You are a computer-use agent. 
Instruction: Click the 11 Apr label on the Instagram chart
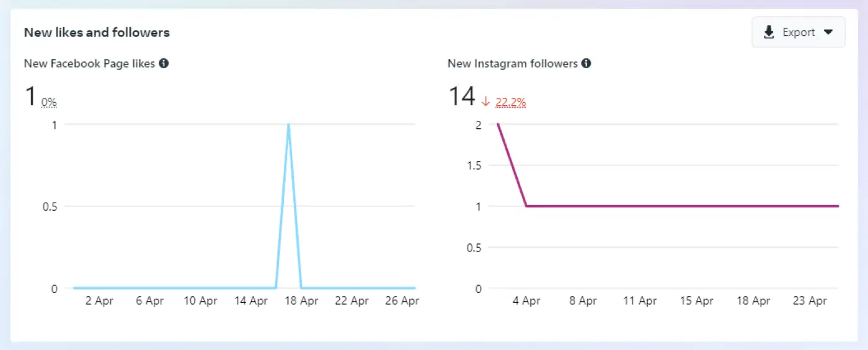coord(639,301)
